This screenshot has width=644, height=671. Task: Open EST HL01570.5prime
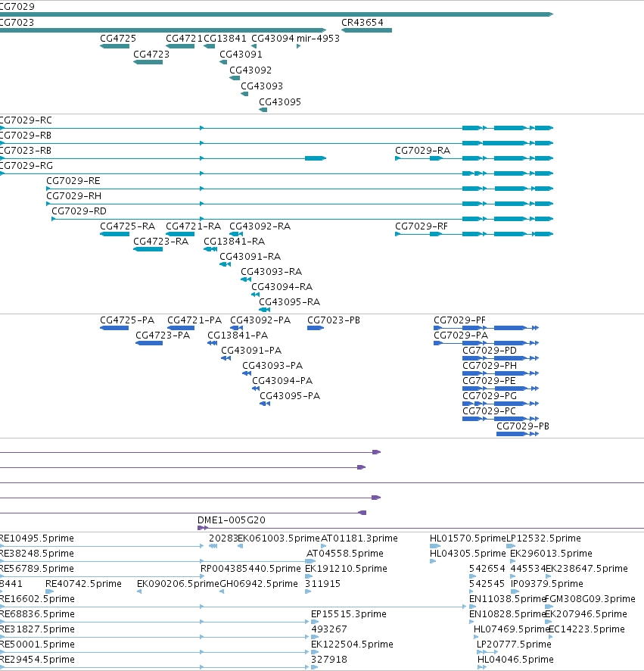coord(435,546)
